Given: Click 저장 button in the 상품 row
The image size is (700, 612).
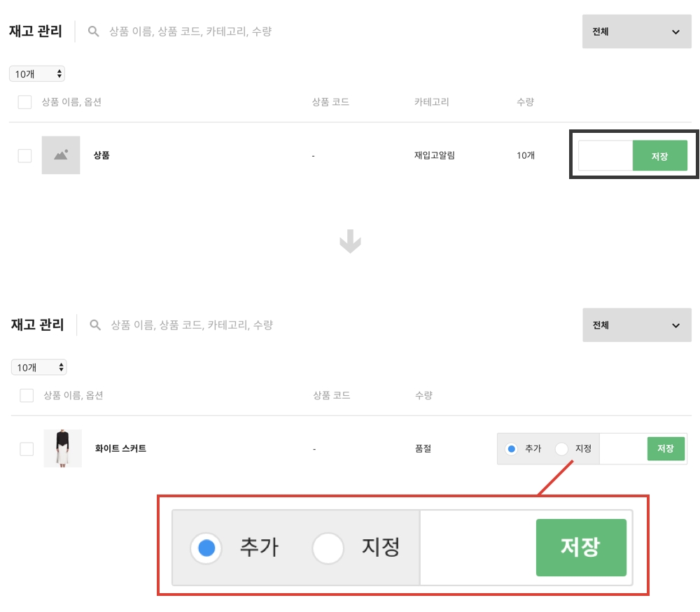Looking at the screenshot, I should click(659, 156).
